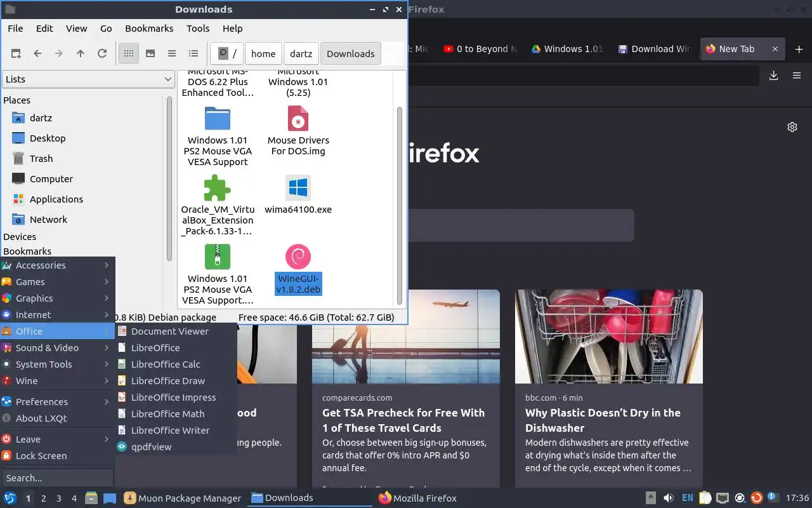Screen dimensions: 812x508
Task: Select the Windows 1.01 VESA Support zip archive
Action: [218, 274]
